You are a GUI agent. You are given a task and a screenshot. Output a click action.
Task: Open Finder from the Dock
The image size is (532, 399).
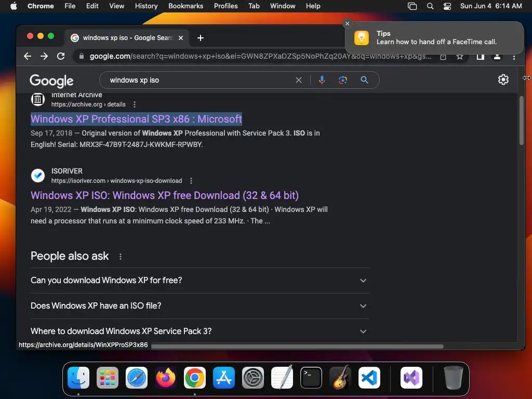pos(78,378)
